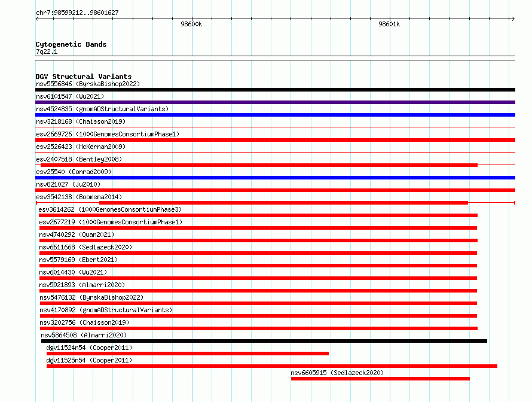
Task: Open nsv6605915 (Sedlazeck2020) label
Action: tap(337, 373)
